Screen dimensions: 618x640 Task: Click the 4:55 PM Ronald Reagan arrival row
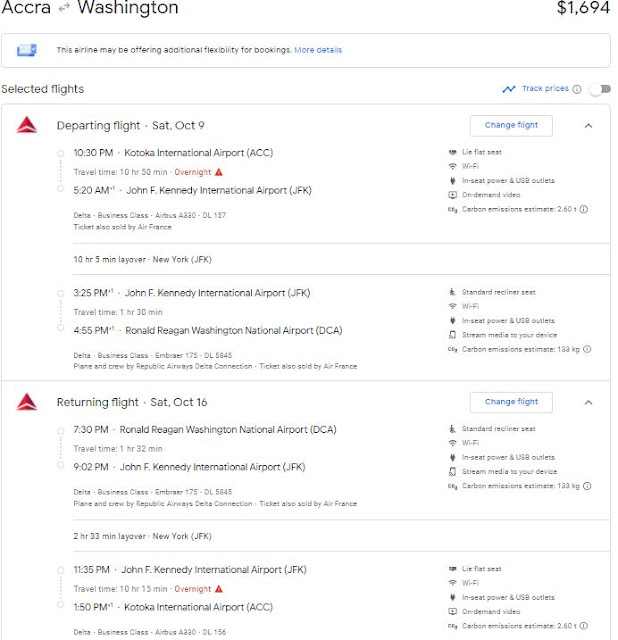(x=208, y=330)
